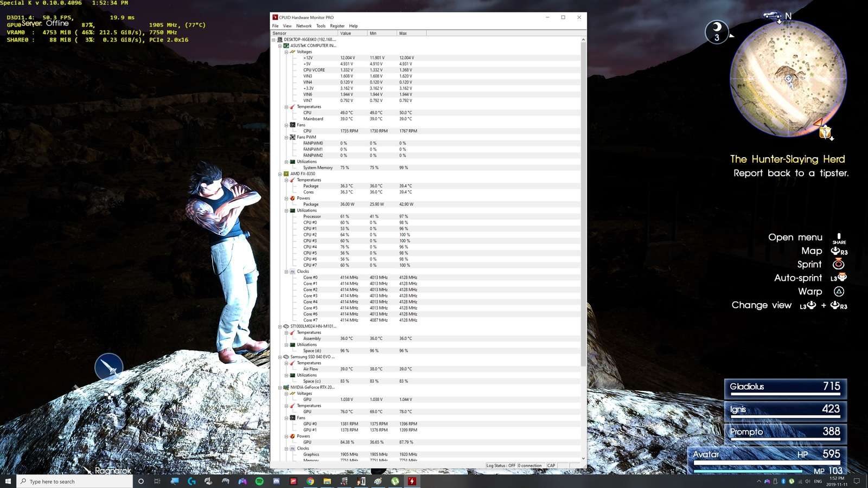
Task: Open Spotify from the taskbar
Action: click(x=259, y=481)
